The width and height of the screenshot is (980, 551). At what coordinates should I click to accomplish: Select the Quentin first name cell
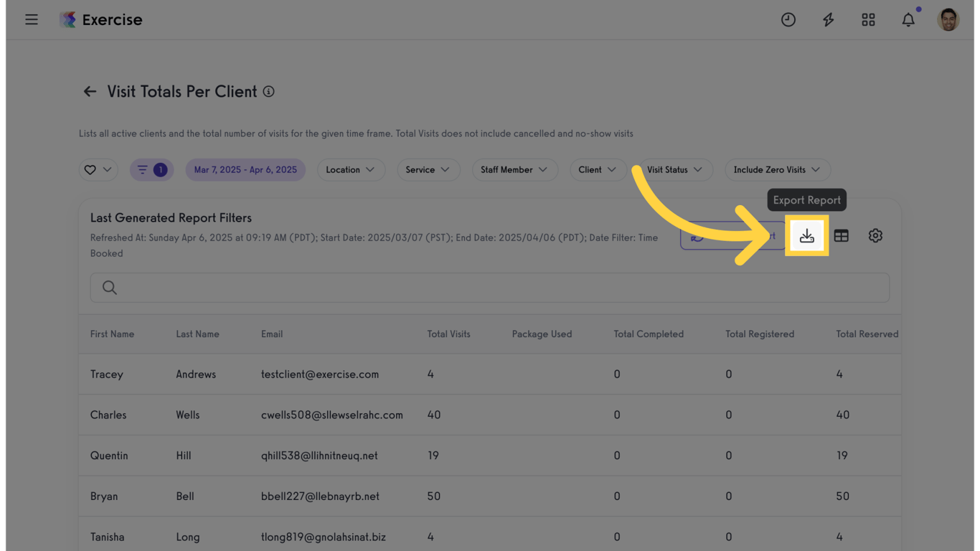pos(109,456)
